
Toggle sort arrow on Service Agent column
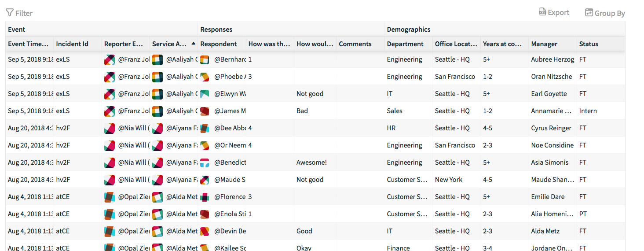[x=193, y=44]
